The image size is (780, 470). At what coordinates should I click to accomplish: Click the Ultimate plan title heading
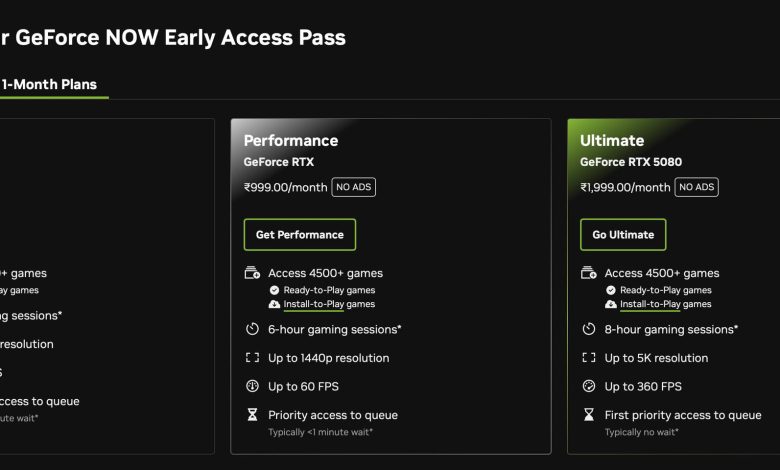612,141
